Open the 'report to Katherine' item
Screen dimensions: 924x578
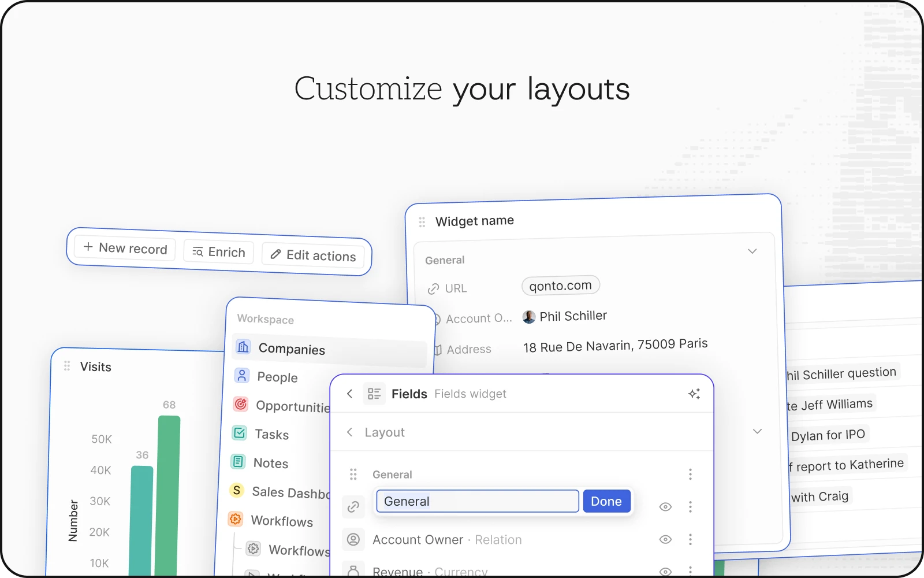coord(847,465)
